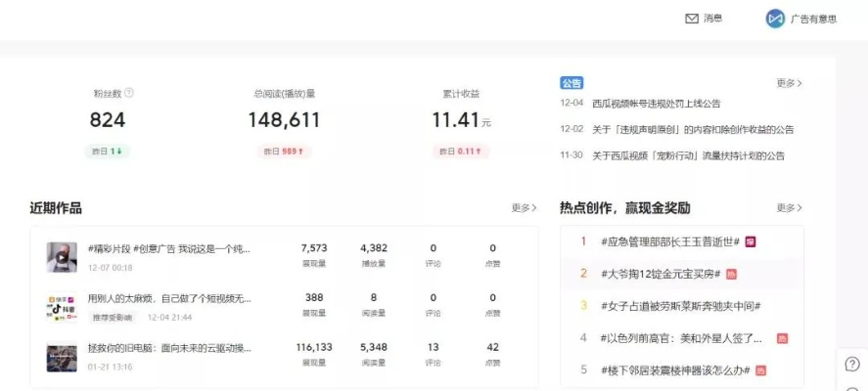
Task: Click the 4,382 播放量 value
Action: pyautogui.click(x=374, y=248)
